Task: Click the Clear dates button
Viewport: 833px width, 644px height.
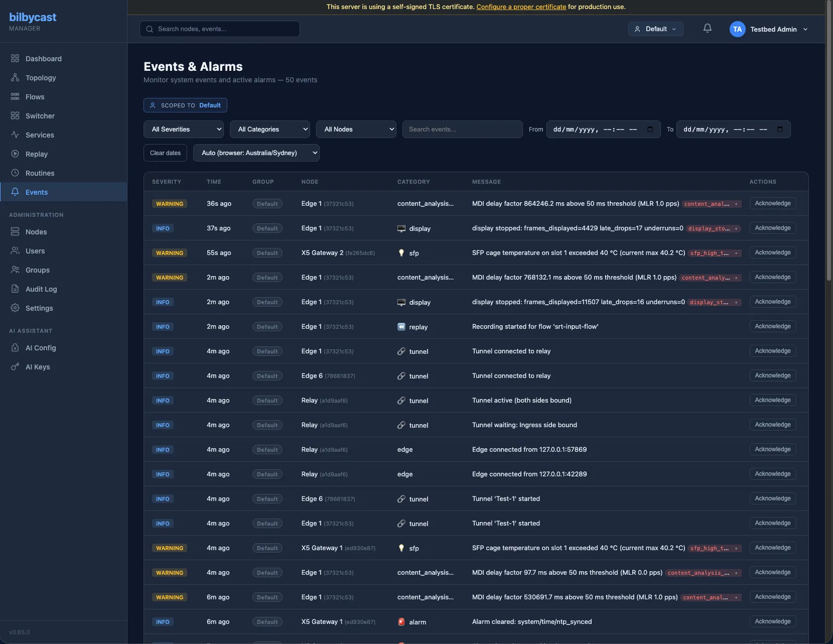Action: click(165, 153)
